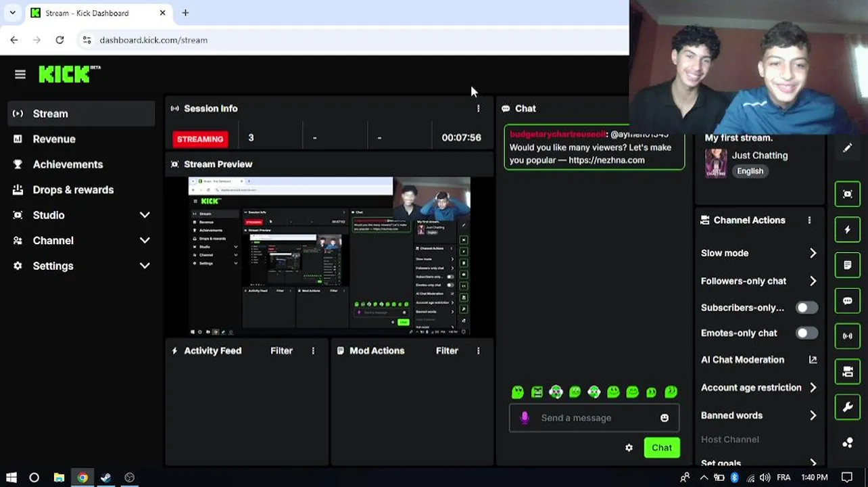Viewport: 868px width, 487px height.
Task: Click the purple microphone icon in message box
Action: (525, 418)
